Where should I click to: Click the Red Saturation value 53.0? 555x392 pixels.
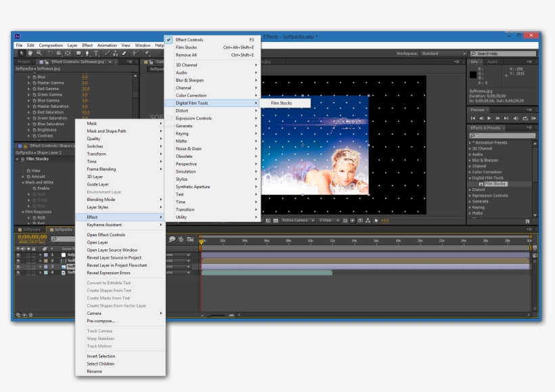coord(86,112)
